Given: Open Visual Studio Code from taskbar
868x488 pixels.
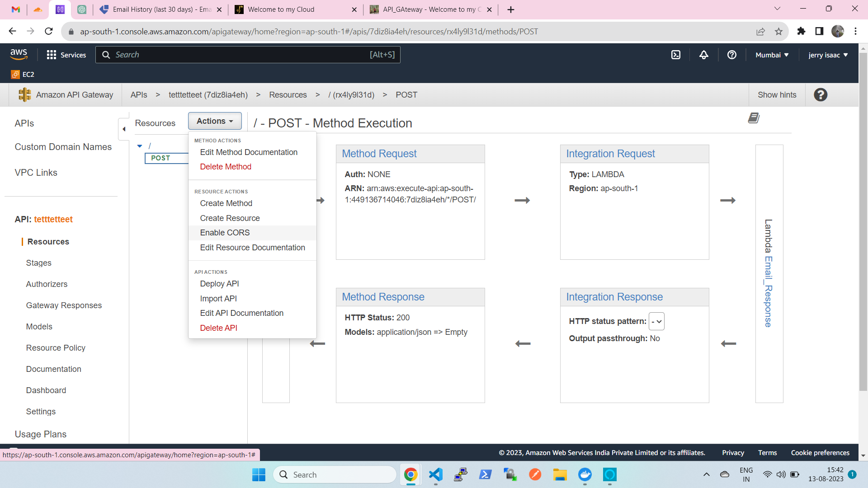Looking at the screenshot, I should point(435,474).
